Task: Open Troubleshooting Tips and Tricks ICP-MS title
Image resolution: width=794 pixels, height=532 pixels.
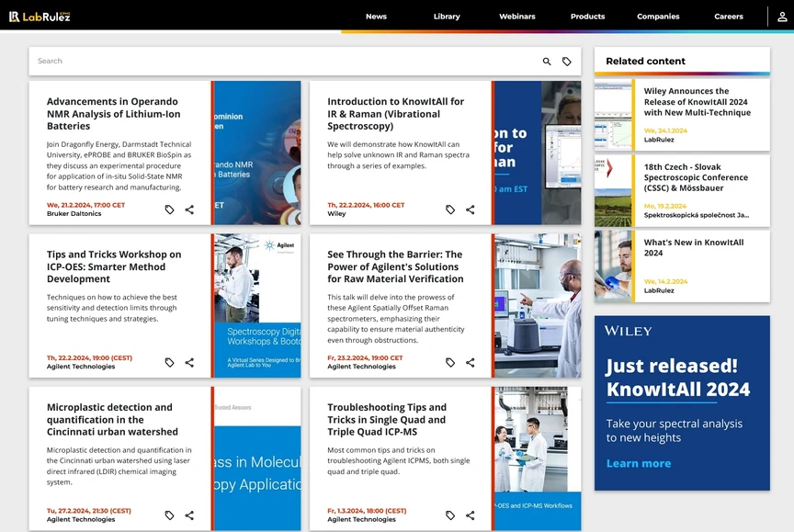Action: click(387, 420)
